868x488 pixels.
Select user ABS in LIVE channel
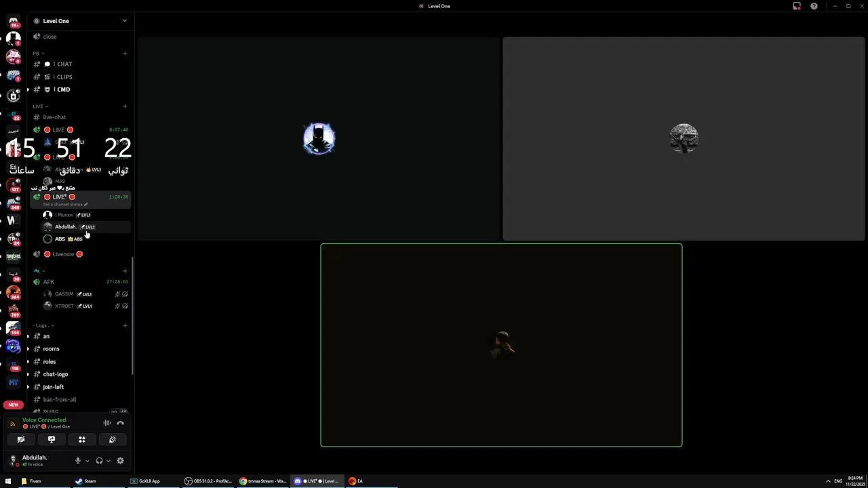(x=85, y=239)
